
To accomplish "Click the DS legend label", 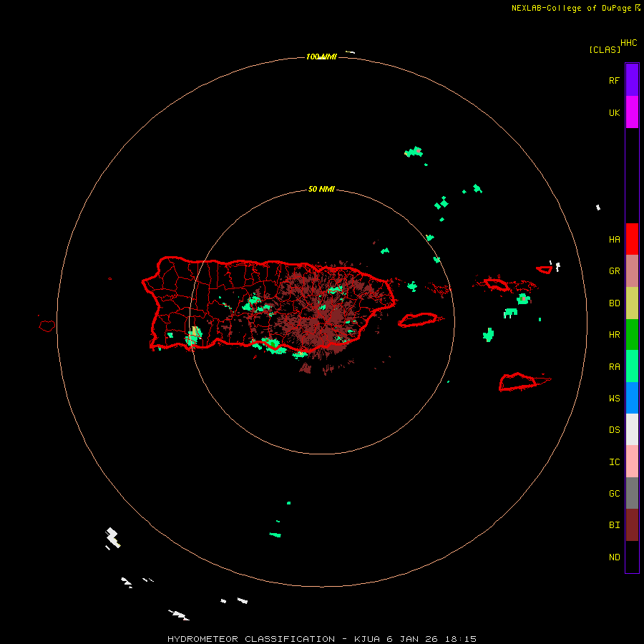I will [614, 430].
